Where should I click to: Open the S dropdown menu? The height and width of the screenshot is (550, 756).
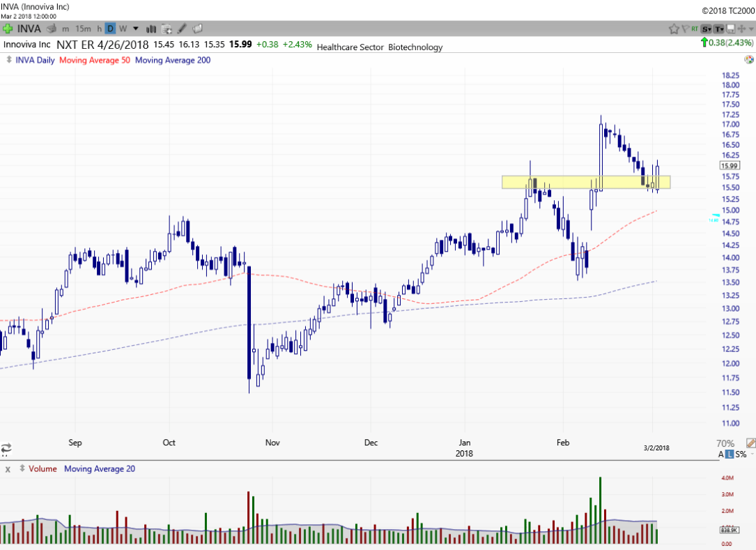pyautogui.click(x=707, y=29)
